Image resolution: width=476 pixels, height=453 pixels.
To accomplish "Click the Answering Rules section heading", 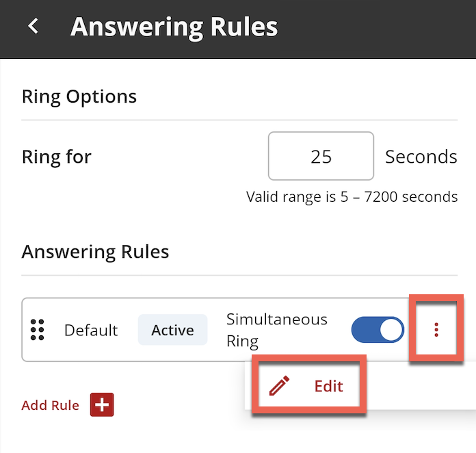I will point(95,253).
